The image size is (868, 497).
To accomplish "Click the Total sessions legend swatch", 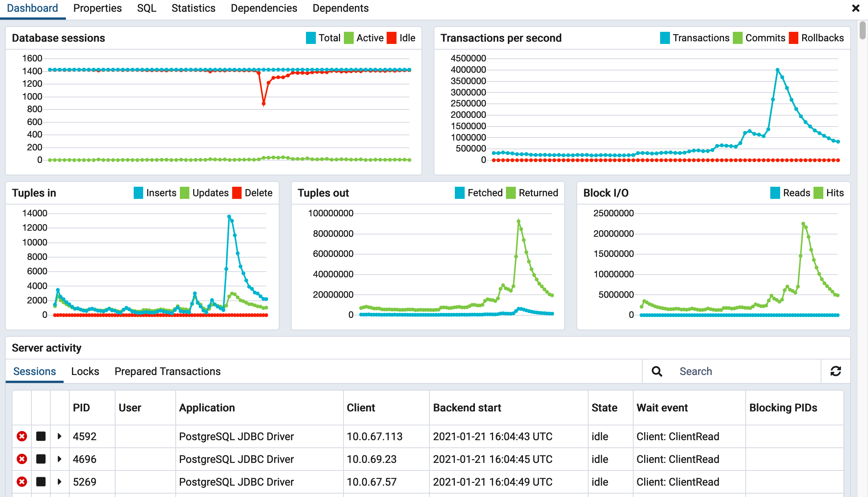I will [x=311, y=38].
